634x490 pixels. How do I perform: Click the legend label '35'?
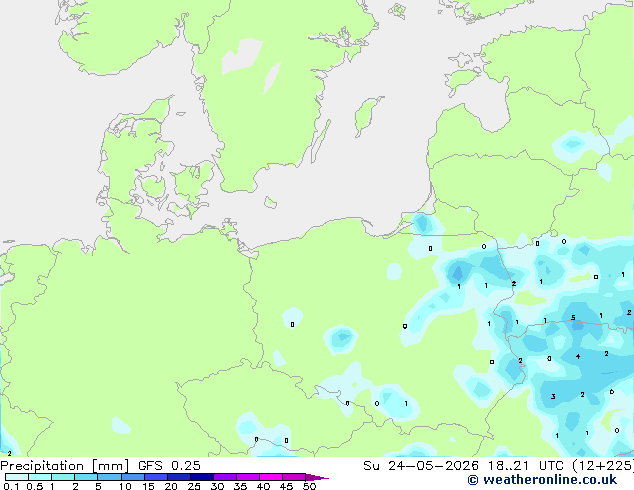pyautogui.click(x=240, y=486)
